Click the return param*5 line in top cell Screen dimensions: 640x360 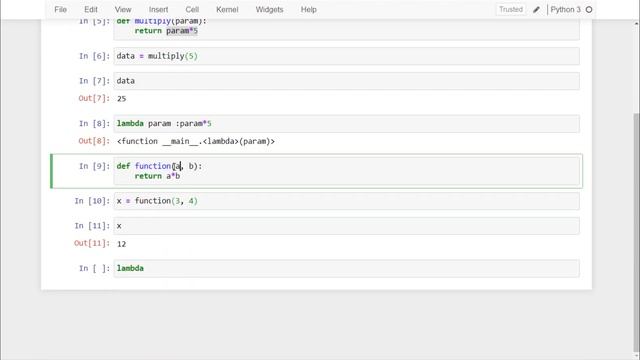166,31
